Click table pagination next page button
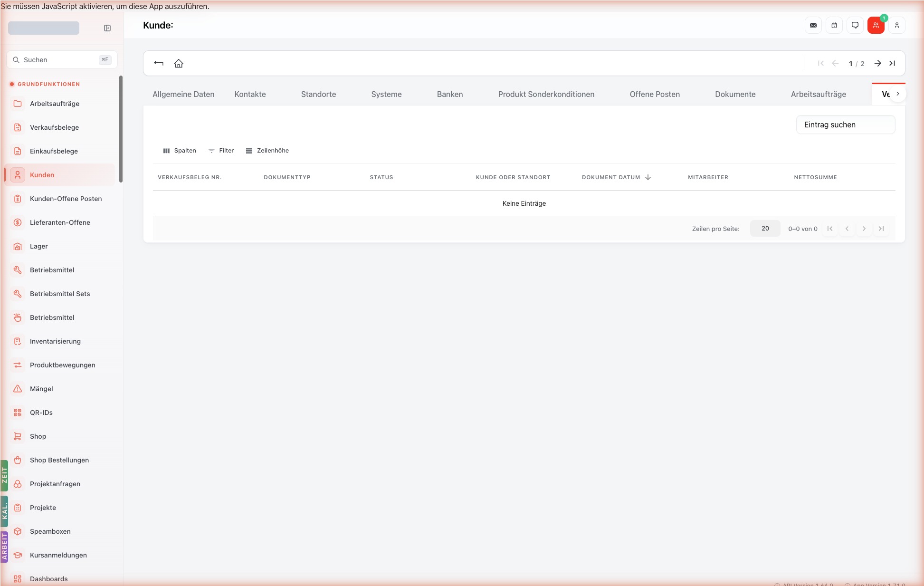924x586 pixels. point(864,229)
